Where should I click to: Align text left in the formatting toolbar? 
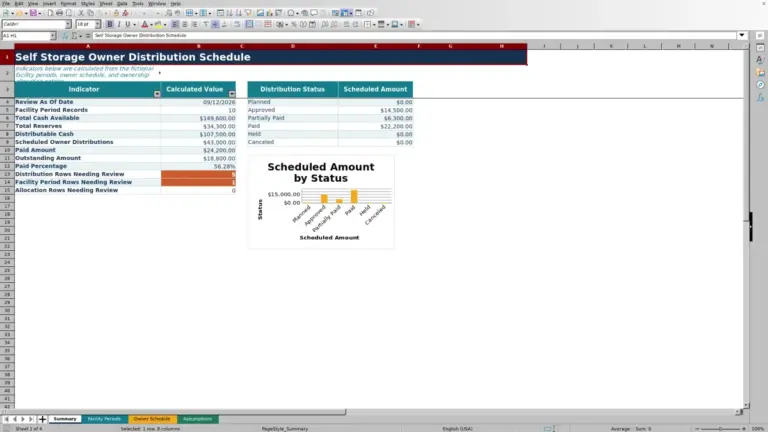(x=175, y=24)
